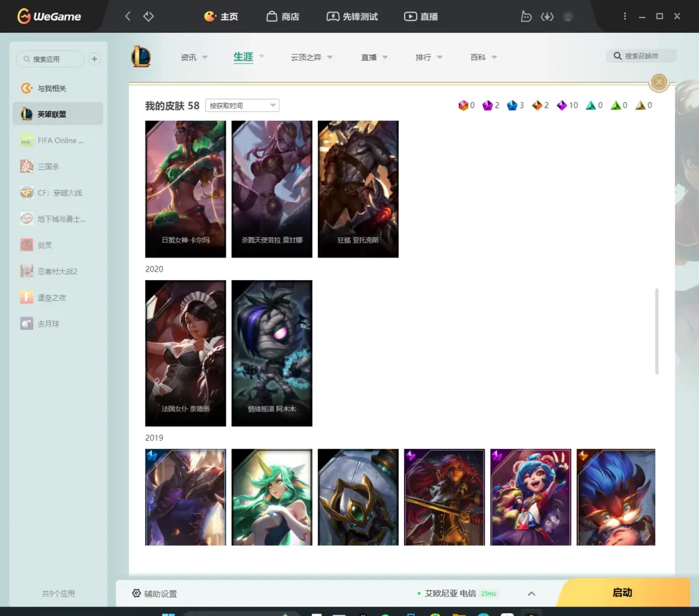The image size is (699, 616).
Task: Open the 主页 home tab
Action: coord(221,16)
